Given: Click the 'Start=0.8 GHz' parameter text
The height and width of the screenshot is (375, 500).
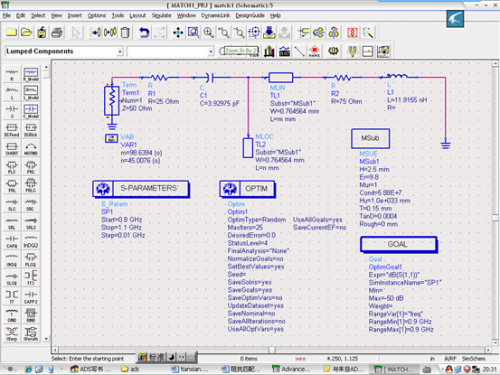Looking at the screenshot, I should click(x=122, y=220).
